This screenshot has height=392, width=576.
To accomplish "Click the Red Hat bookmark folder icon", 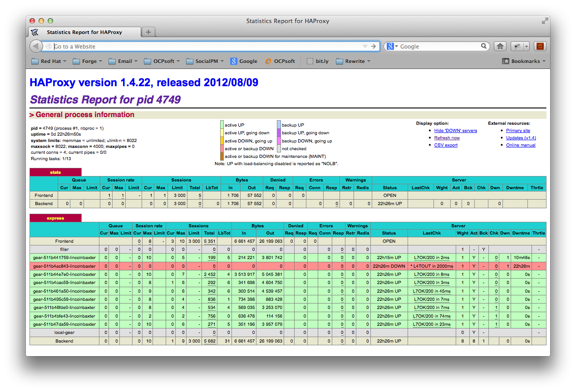I will [x=35, y=61].
